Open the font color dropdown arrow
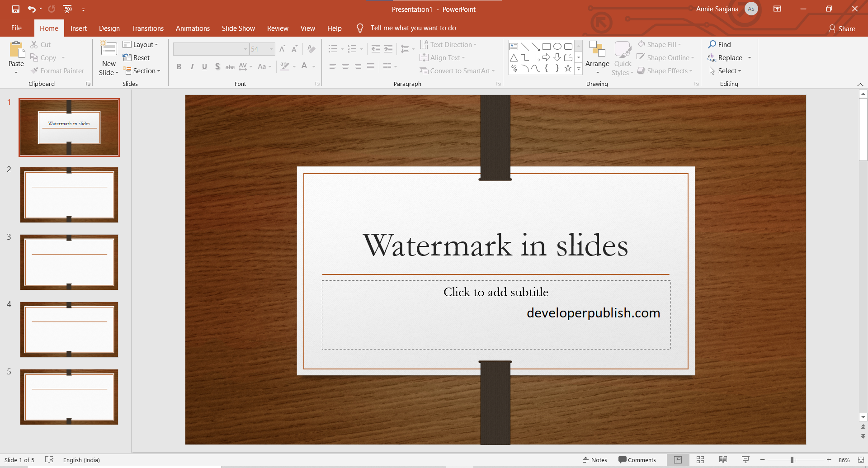 click(x=313, y=66)
